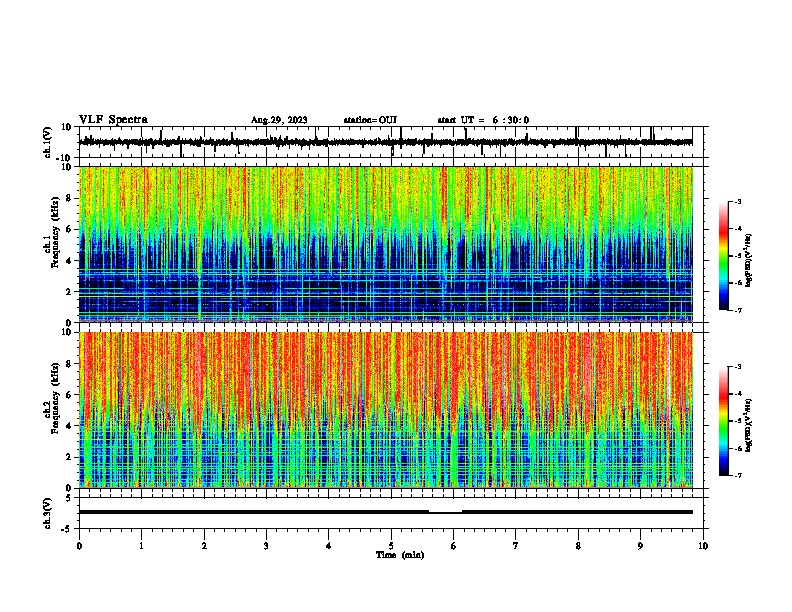Viewport: 792px width, 612px height.
Task: Click the "3" tick on the time axis
Action: (x=266, y=546)
